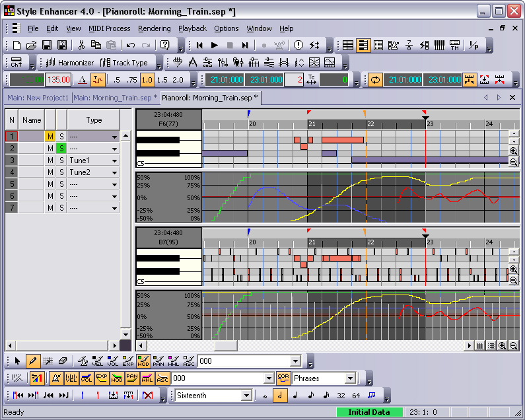Solo track 2

61,149
